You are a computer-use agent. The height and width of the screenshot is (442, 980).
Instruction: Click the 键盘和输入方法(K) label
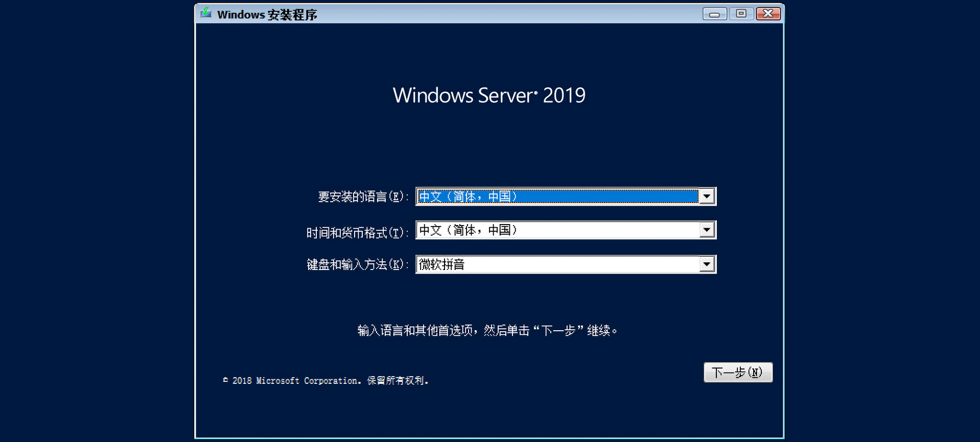coord(357,264)
